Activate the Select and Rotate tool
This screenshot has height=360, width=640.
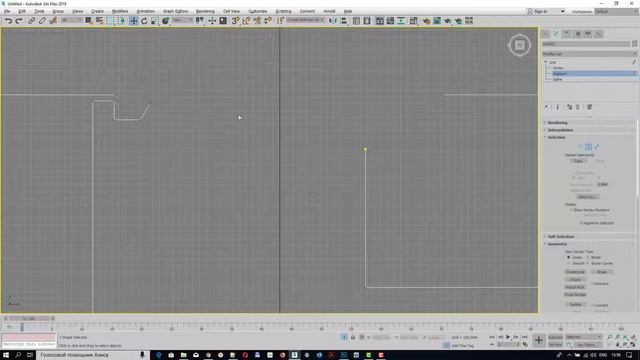click(144, 20)
